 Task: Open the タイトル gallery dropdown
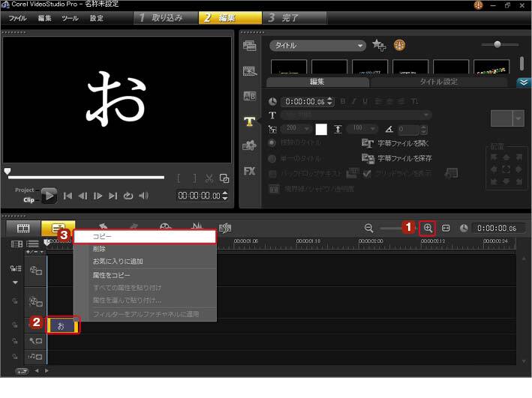point(317,46)
